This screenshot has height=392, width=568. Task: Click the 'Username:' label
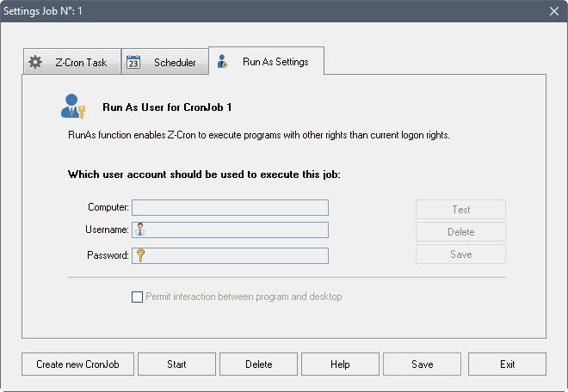pos(108,230)
